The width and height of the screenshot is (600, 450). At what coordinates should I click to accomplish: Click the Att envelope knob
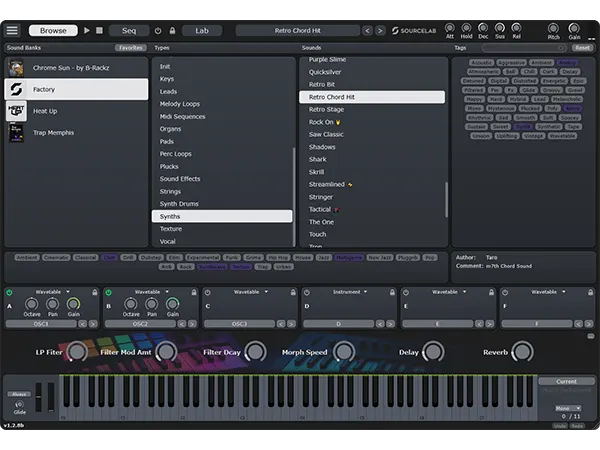click(x=450, y=28)
